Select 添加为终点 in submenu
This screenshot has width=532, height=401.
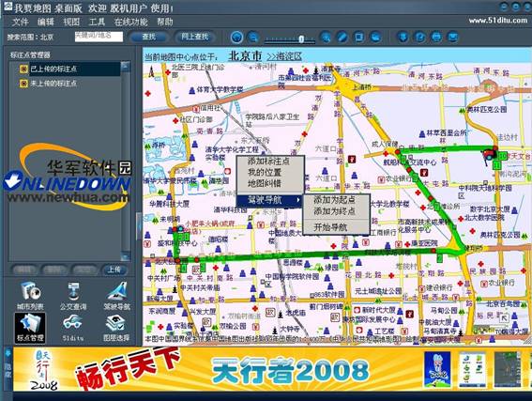pos(336,211)
